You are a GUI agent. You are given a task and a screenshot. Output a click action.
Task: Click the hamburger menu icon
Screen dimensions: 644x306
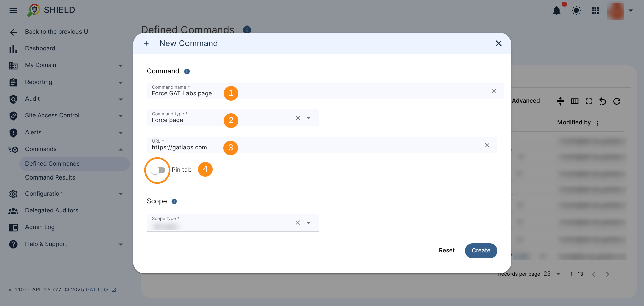(x=13, y=10)
